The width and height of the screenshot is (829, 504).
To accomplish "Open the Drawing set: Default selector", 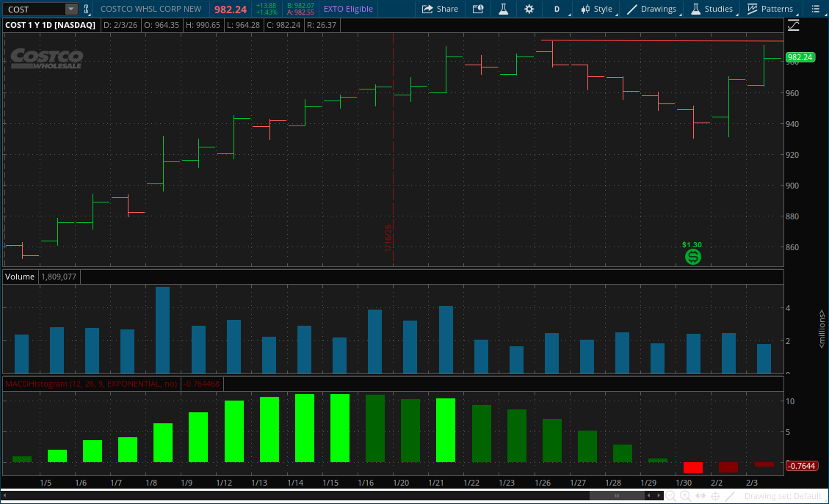I will [783, 496].
